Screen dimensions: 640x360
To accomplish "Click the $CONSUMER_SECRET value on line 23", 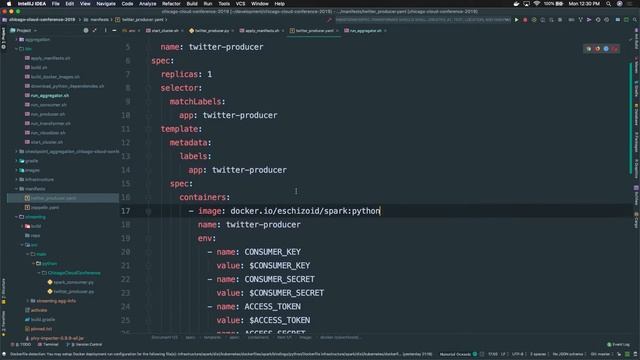I will pyautogui.click(x=287, y=293).
